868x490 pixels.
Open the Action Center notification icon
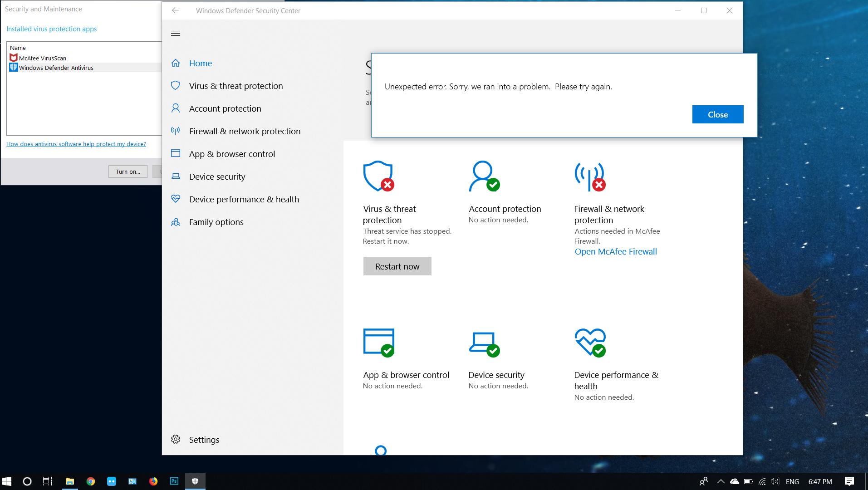[849, 481]
